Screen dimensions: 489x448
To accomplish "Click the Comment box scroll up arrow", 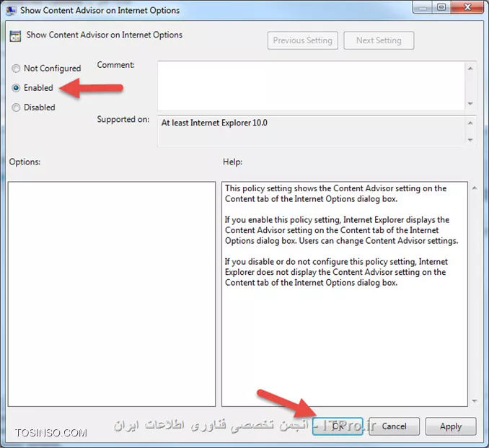I will [x=470, y=69].
